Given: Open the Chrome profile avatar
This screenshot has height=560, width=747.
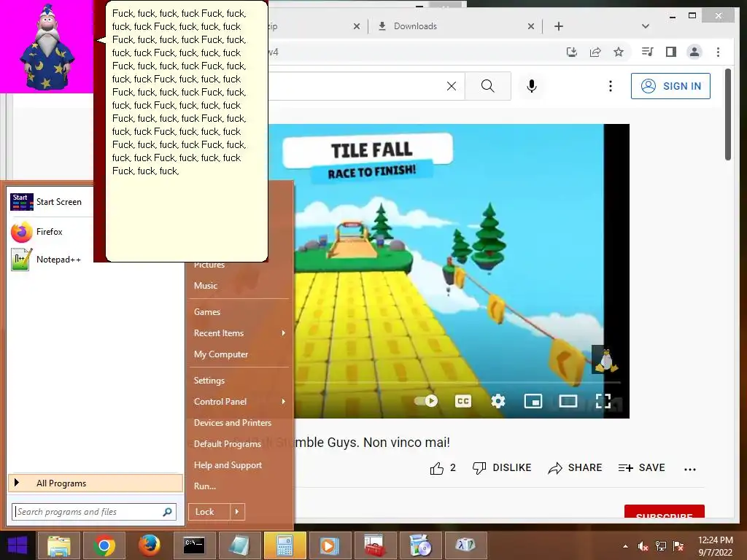Looking at the screenshot, I should 694,52.
